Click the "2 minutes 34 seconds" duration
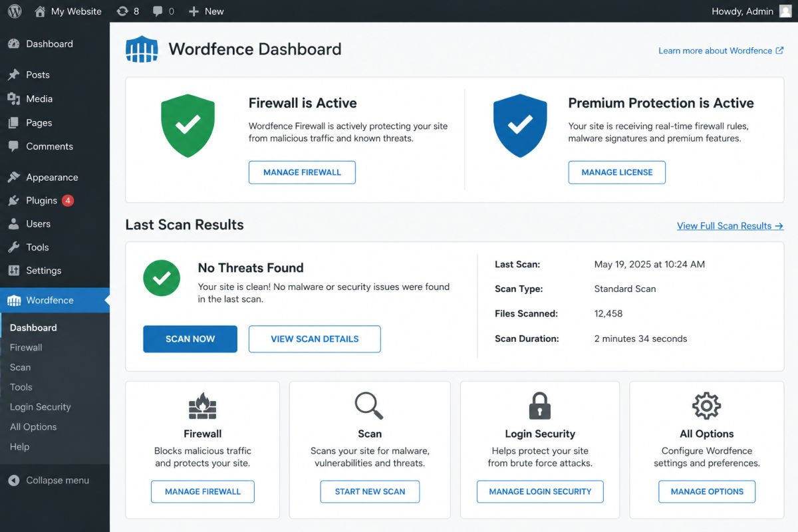This screenshot has width=798, height=532. coord(640,338)
